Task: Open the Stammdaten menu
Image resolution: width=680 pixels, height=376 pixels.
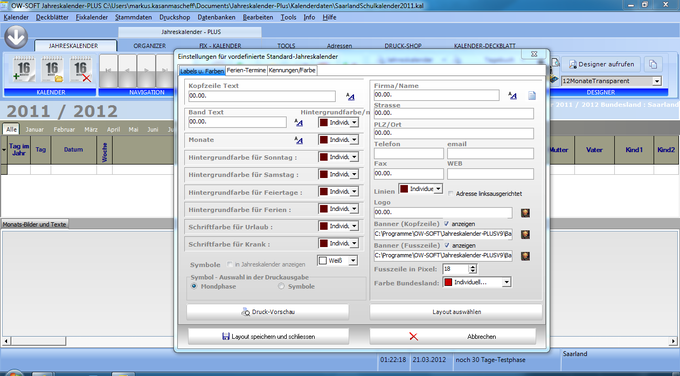Action: [134, 17]
